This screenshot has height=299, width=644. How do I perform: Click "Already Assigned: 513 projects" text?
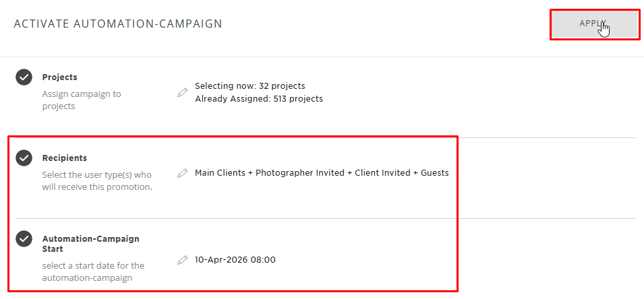pos(258,99)
